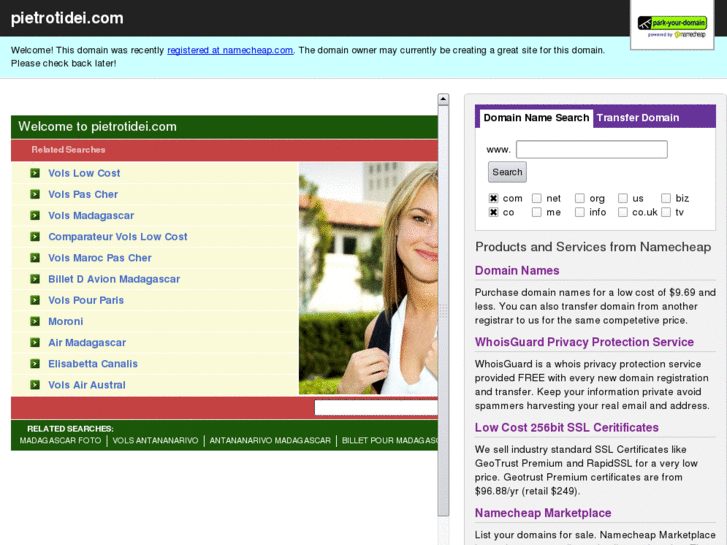Check the info domain checkbox
Viewport: 727px width, 545px height.
[x=580, y=212]
